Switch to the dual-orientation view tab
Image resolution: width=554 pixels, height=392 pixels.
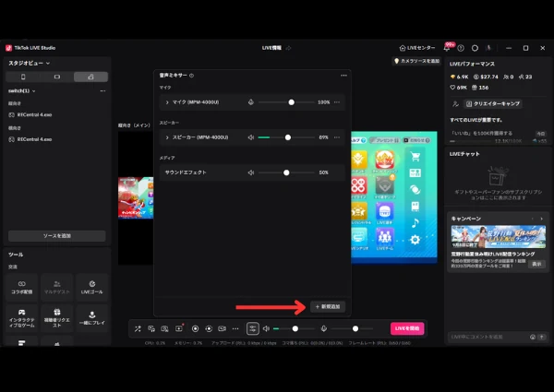coord(90,77)
